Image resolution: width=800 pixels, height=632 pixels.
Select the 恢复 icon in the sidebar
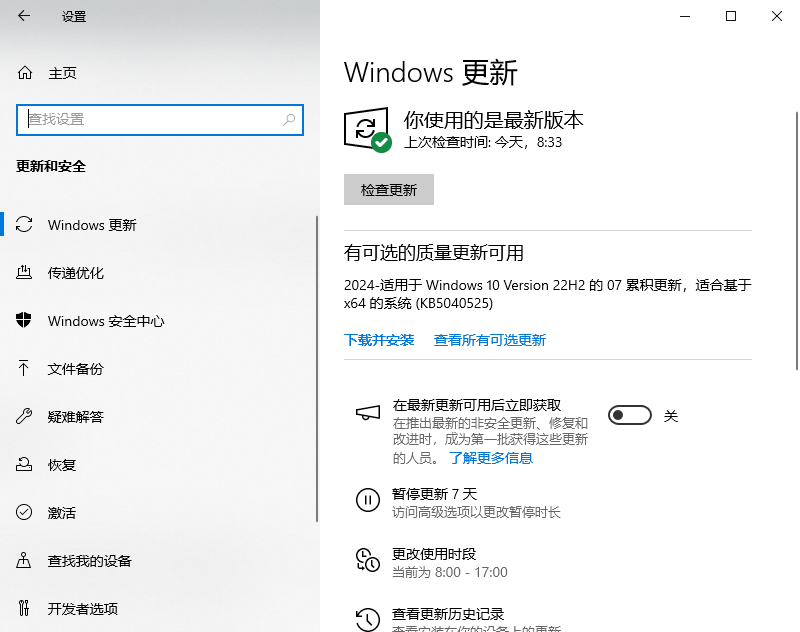(24, 465)
